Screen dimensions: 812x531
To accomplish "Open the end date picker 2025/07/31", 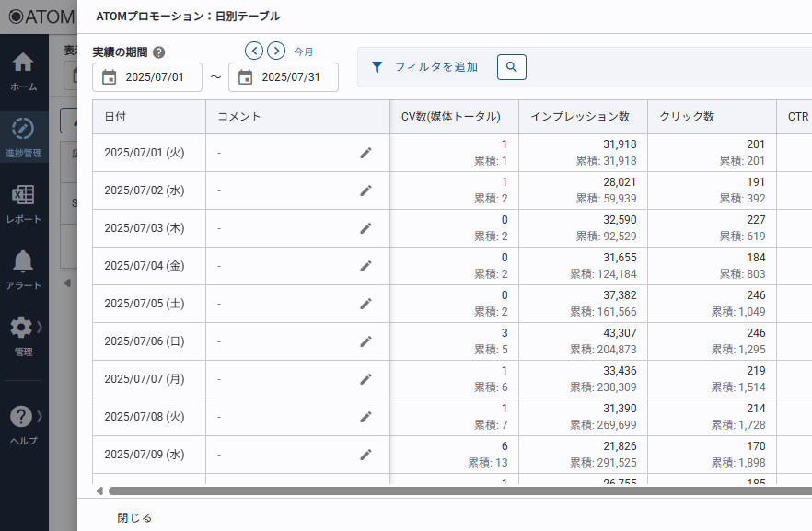I will point(284,77).
